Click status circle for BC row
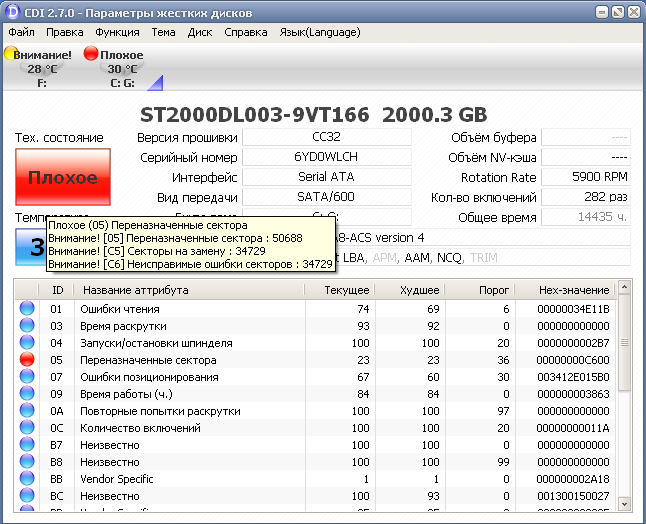 point(27,495)
